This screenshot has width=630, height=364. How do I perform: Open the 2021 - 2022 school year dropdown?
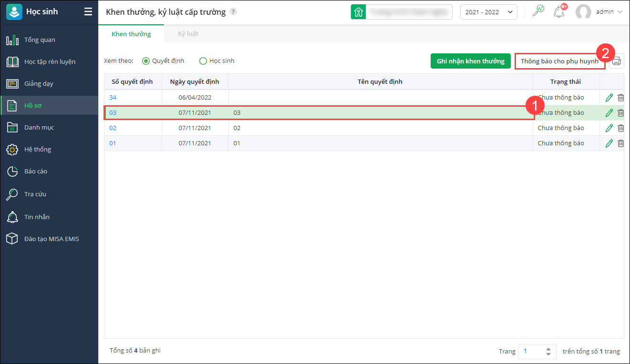click(x=489, y=12)
